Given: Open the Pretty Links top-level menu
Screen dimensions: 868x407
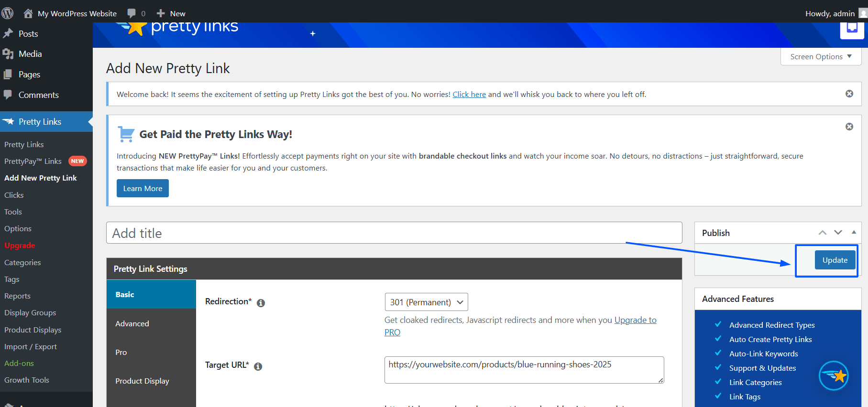Looking at the screenshot, I should 46,121.
